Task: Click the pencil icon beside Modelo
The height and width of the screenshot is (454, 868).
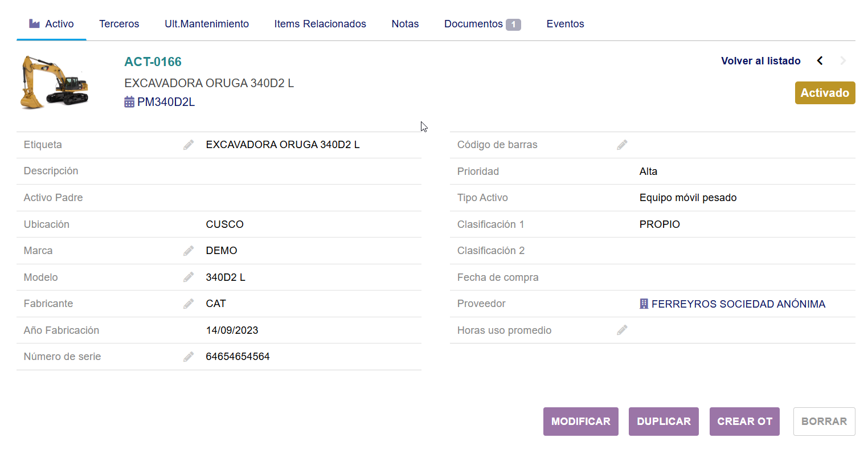Action: (x=189, y=277)
